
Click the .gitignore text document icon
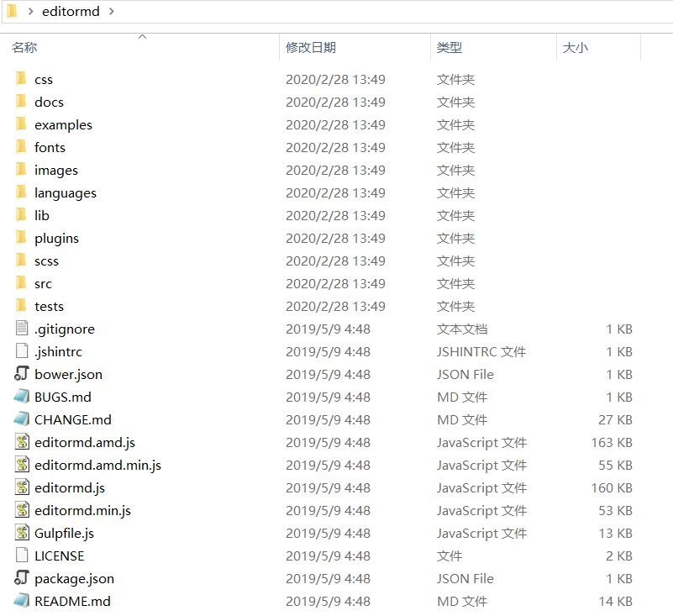(22, 328)
